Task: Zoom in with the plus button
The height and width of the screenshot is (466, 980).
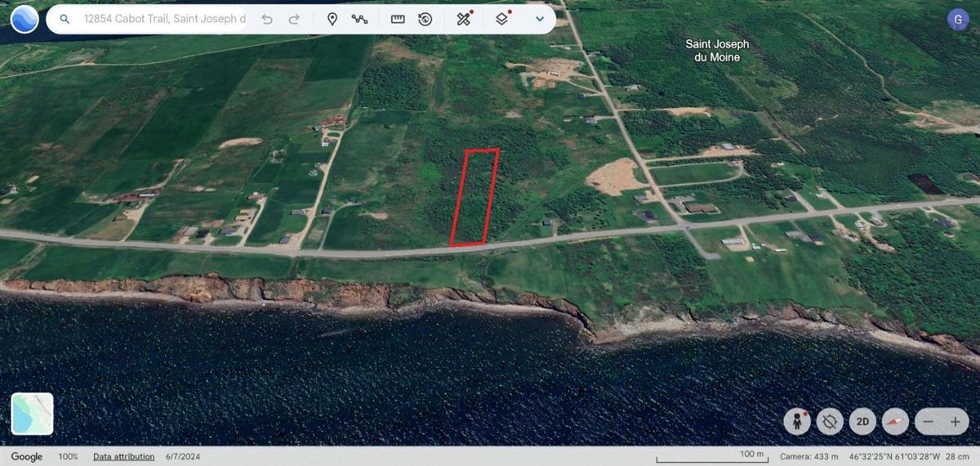Action: click(955, 422)
